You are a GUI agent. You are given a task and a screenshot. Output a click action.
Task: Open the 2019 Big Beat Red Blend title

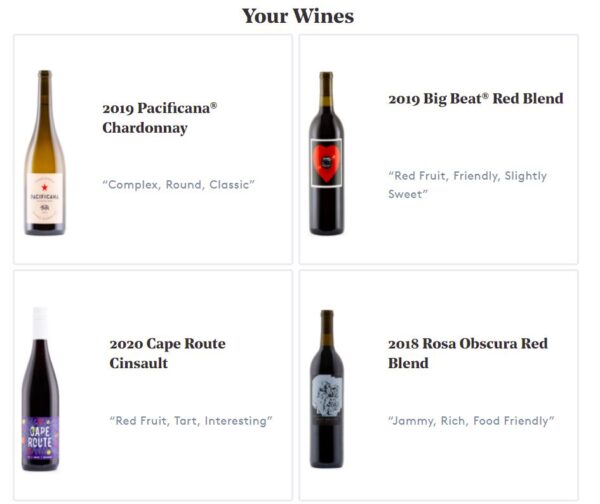pos(475,98)
